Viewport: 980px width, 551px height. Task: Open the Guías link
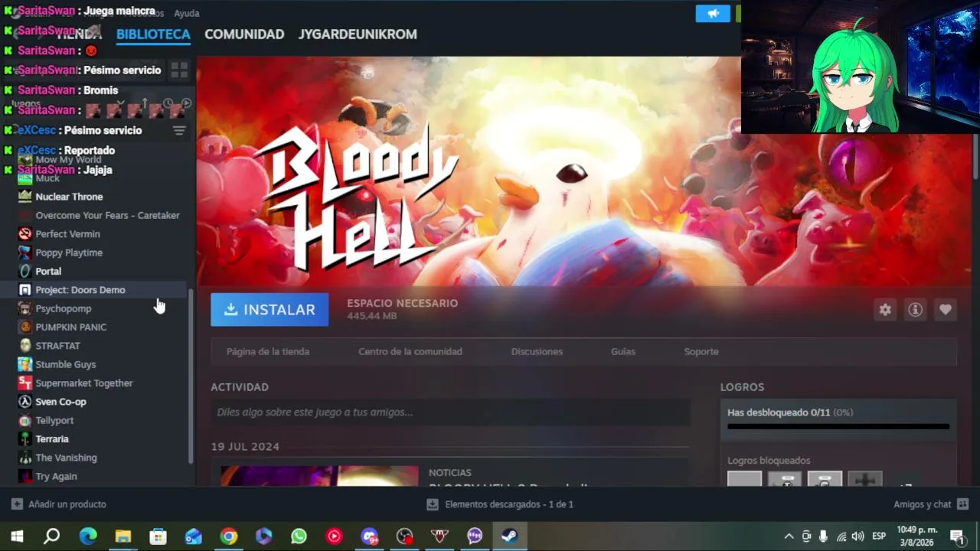[623, 352]
